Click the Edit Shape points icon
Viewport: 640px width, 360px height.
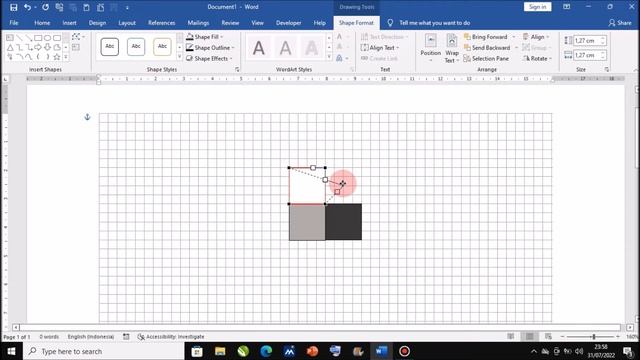(x=76, y=37)
